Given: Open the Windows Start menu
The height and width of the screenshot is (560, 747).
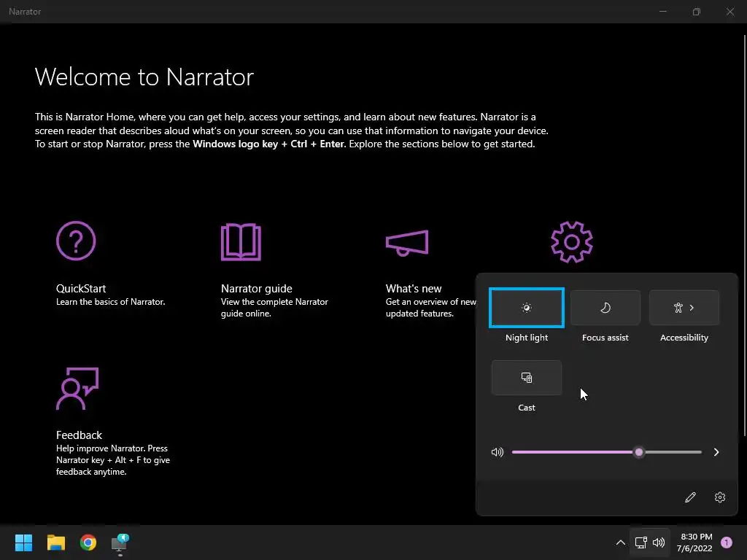Looking at the screenshot, I should [23, 542].
